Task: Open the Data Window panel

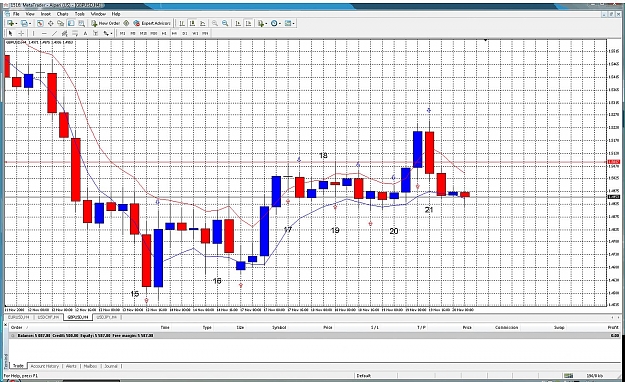Action: pyautogui.click(x=51, y=23)
